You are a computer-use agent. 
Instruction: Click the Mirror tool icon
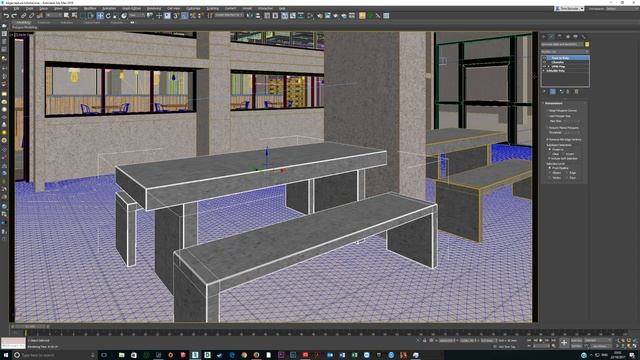[x=250, y=16]
